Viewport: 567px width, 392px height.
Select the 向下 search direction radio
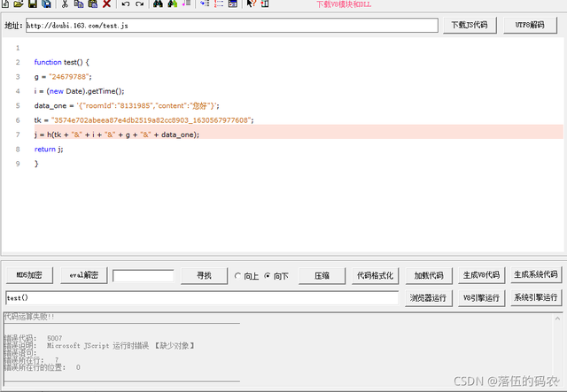coord(268,276)
